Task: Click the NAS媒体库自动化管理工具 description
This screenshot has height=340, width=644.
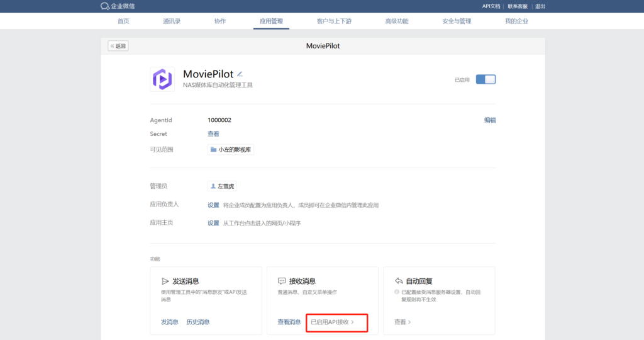Action: (x=218, y=85)
